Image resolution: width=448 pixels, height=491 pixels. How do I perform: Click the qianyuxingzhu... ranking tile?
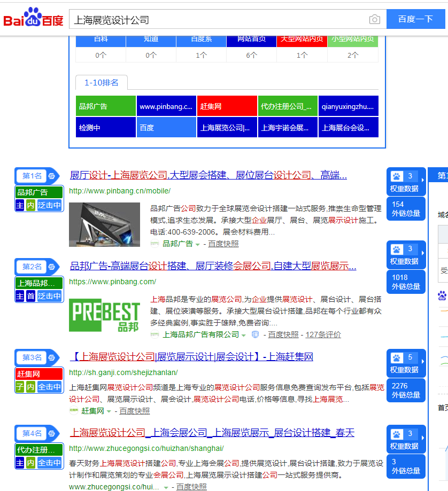point(349,106)
